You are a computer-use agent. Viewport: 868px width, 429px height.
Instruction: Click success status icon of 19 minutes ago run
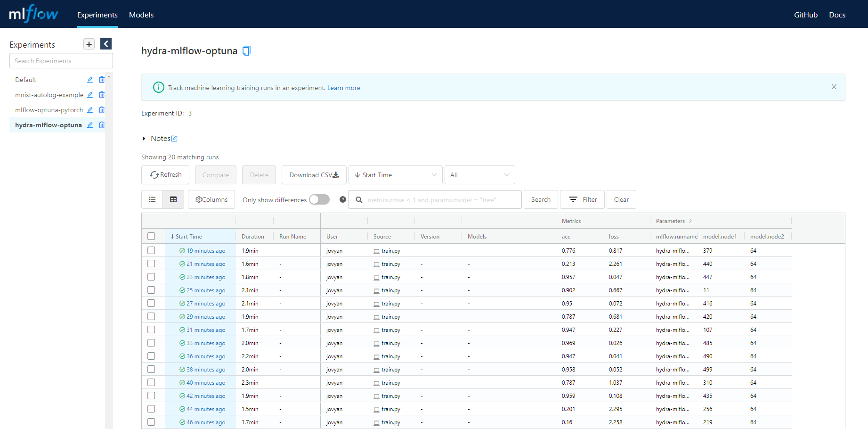(182, 251)
